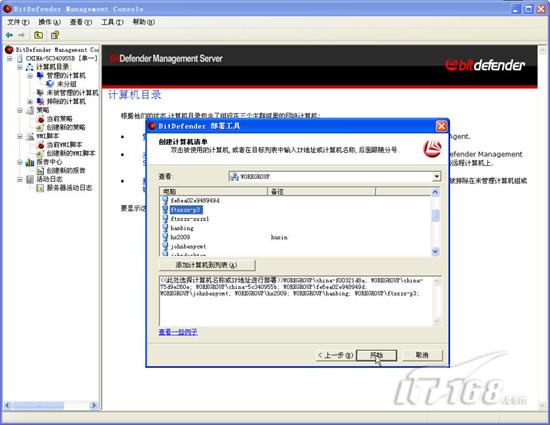Click the up-folder toolbar icon
The width and height of the screenshot is (550, 425).
[39, 35]
